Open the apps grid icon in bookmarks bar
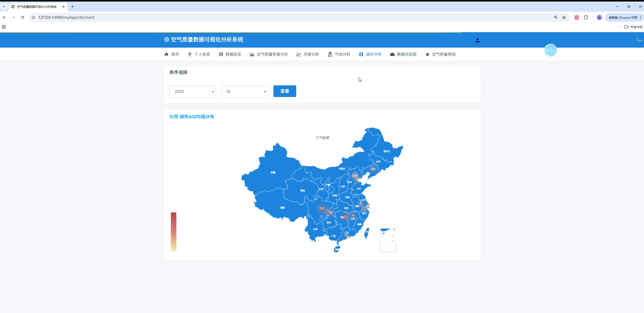The width and height of the screenshot is (644, 313). [x=4, y=27]
